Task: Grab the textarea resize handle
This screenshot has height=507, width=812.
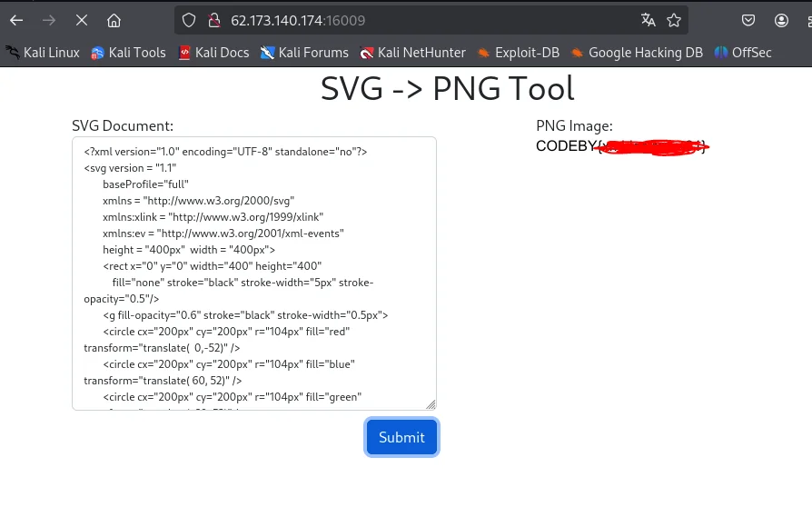Action: [431, 404]
